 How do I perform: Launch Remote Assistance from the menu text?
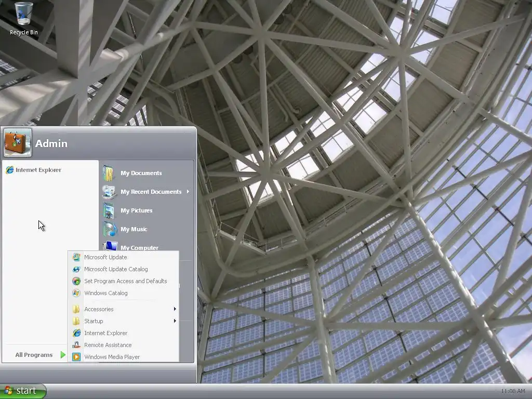pyautogui.click(x=108, y=345)
